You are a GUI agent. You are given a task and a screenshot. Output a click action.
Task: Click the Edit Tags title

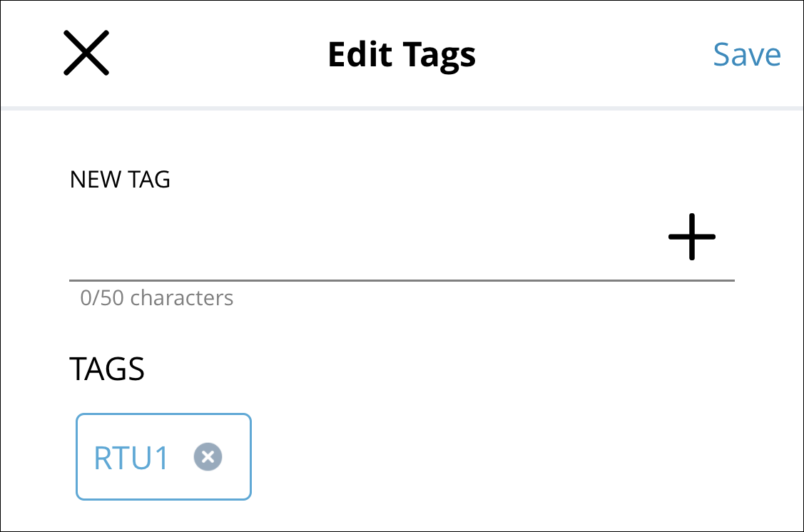402,55
